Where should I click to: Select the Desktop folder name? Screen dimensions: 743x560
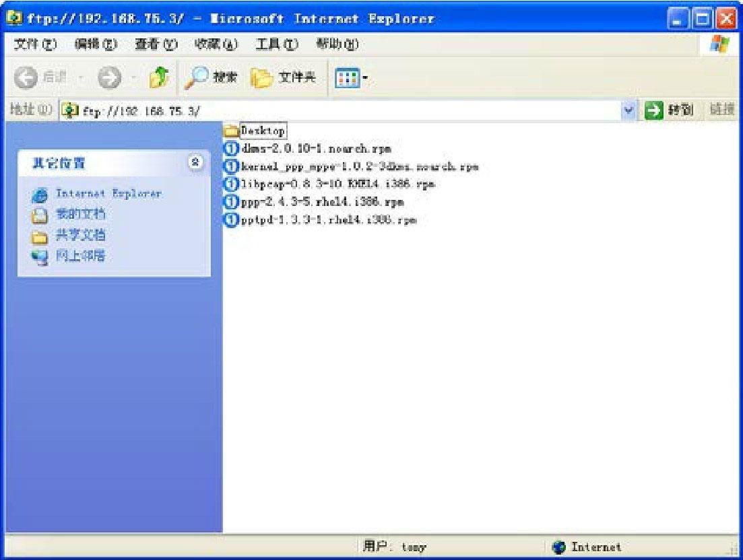point(263,131)
